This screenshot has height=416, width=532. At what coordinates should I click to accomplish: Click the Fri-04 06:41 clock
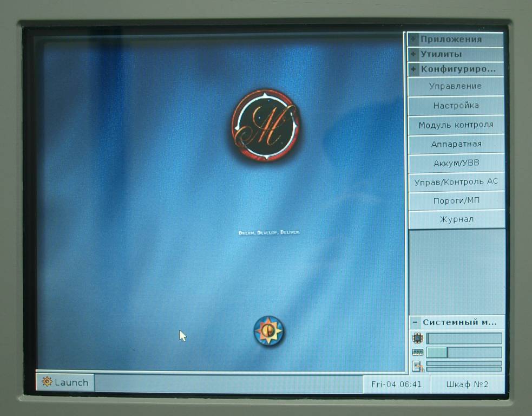coord(396,385)
